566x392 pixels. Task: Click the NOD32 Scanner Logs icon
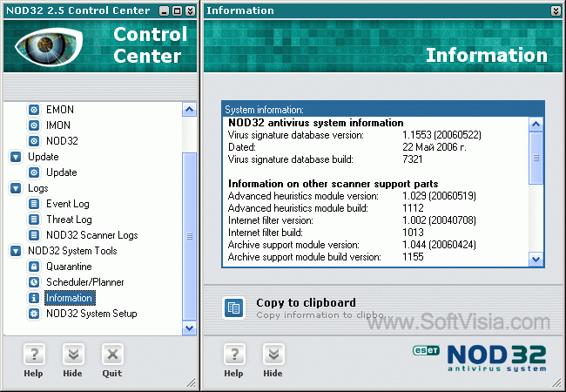tap(34, 235)
